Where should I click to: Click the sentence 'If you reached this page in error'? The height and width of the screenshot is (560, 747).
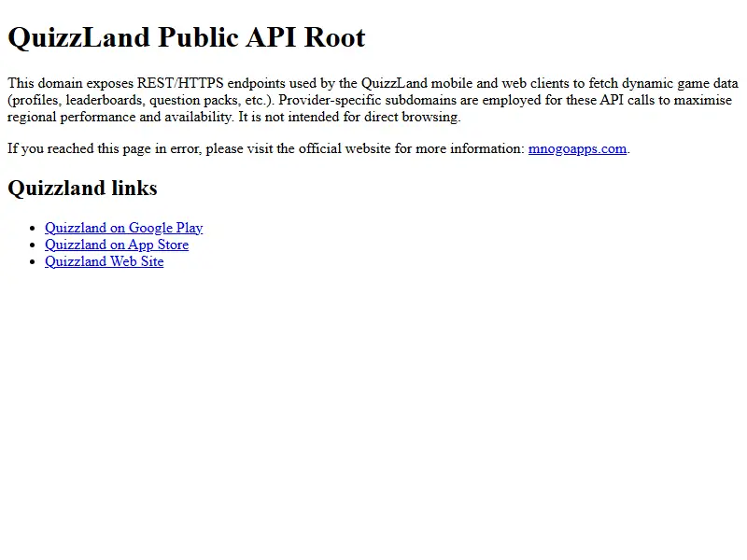pyautogui.click(x=318, y=148)
